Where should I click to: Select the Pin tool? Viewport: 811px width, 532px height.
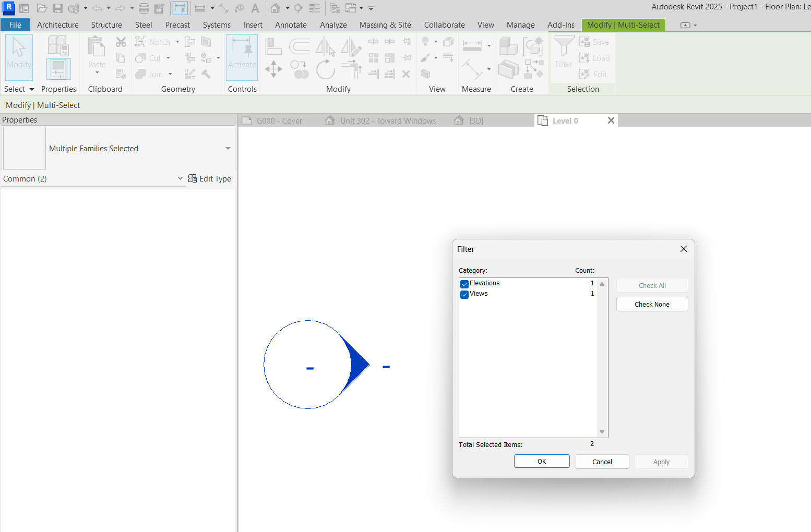tap(407, 57)
